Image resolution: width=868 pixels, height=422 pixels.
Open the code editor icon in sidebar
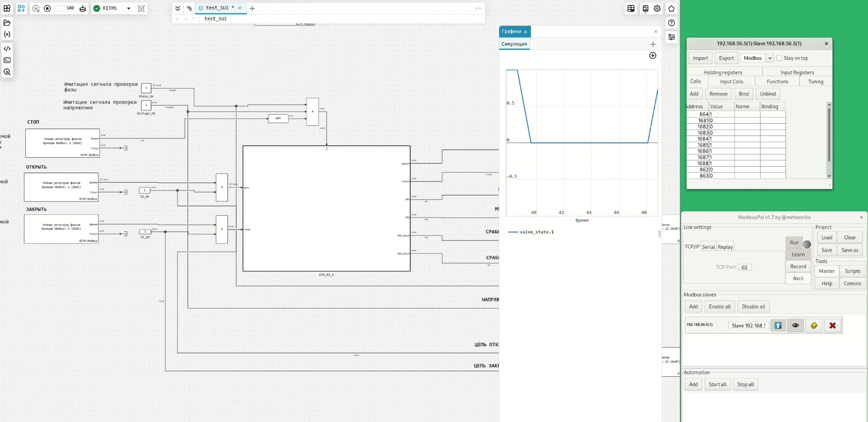tap(7, 49)
